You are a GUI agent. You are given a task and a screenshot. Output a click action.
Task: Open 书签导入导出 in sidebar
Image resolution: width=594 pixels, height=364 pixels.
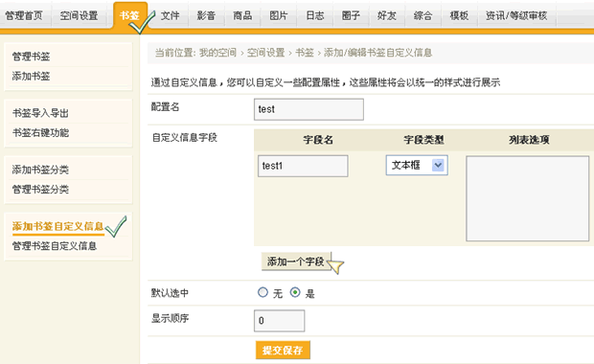40,113
